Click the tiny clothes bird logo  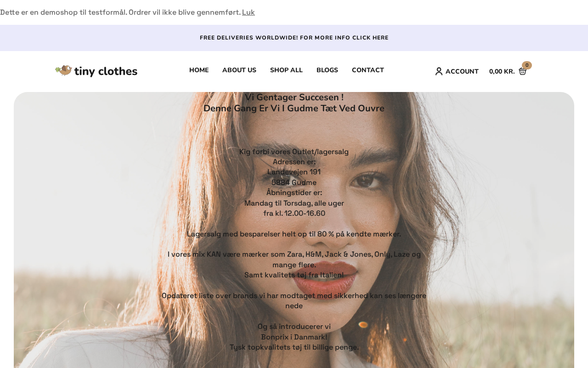point(63,70)
